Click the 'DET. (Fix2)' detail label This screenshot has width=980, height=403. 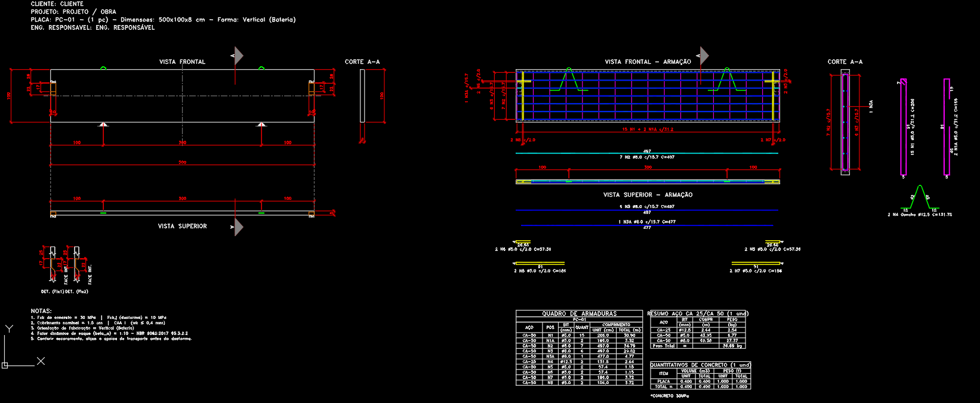(x=76, y=292)
